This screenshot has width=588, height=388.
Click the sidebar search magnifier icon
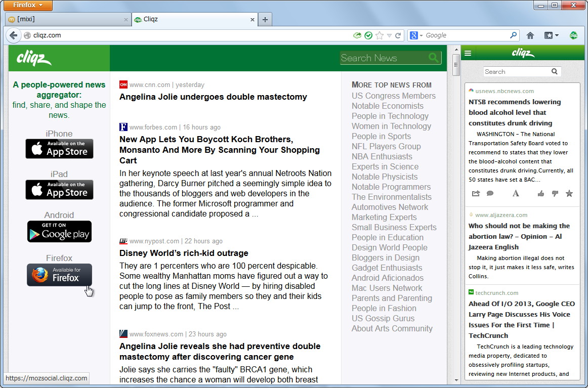554,71
